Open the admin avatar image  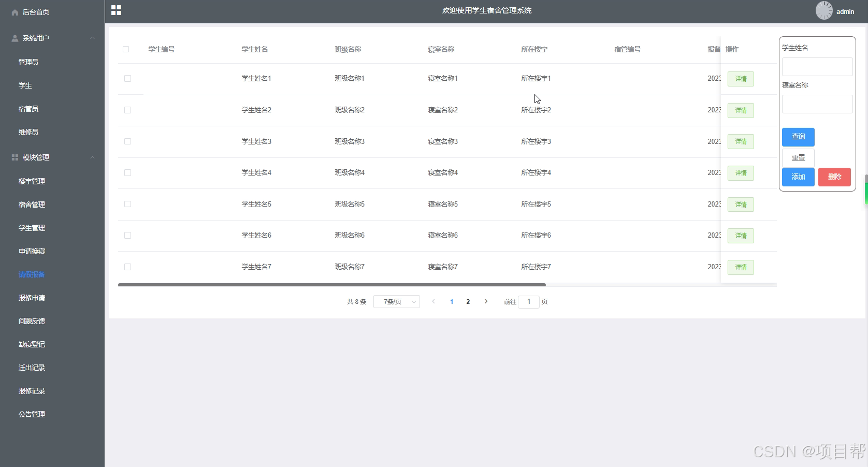[x=824, y=10]
